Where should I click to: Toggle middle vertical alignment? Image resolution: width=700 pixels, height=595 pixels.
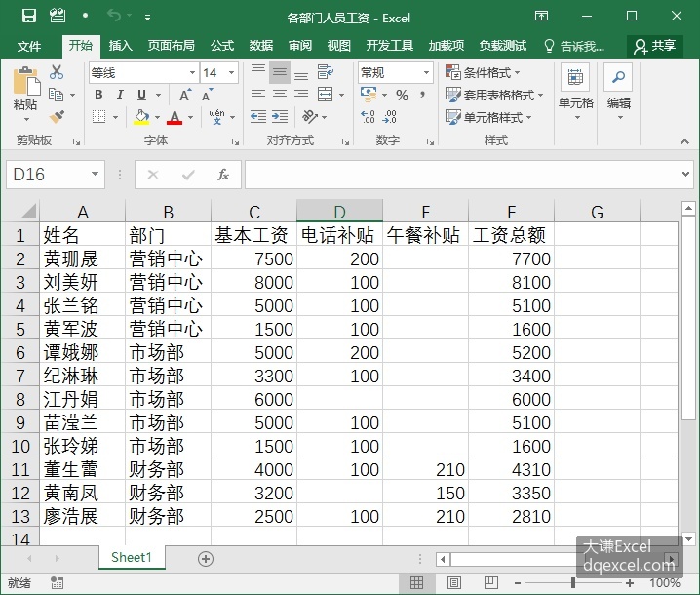click(280, 72)
